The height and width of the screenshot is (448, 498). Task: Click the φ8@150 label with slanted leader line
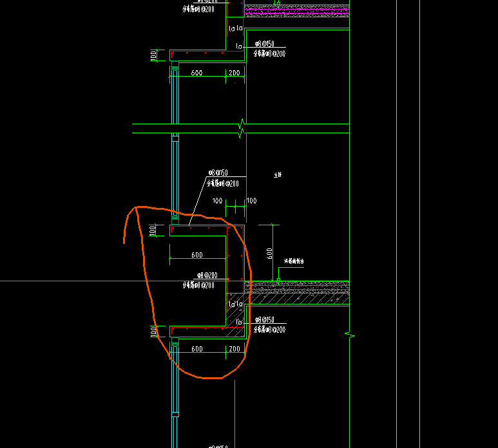tap(218, 173)
